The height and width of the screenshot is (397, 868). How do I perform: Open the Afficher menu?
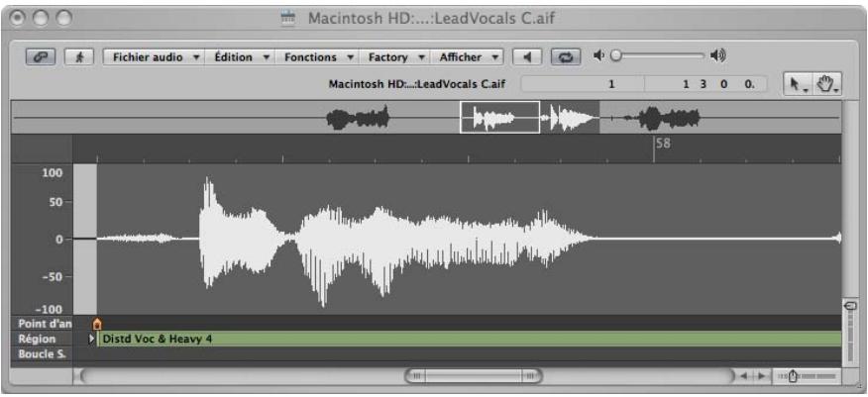(467, 57)
